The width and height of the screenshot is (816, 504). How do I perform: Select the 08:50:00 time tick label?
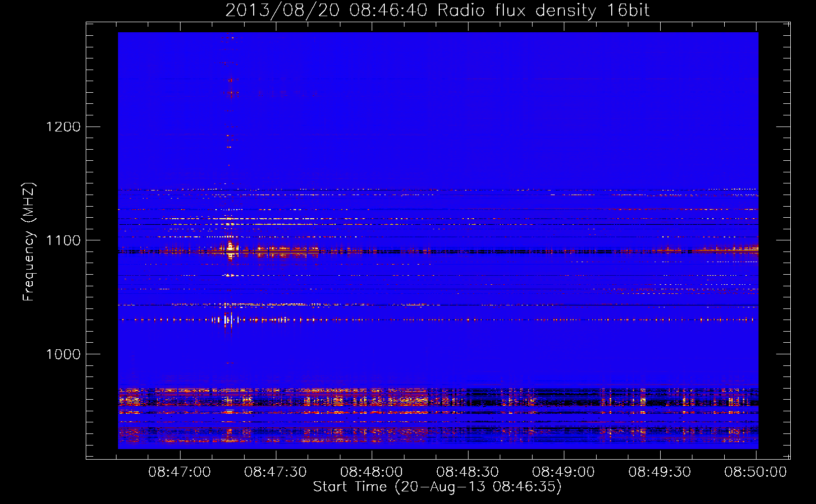tap(755, 472)
